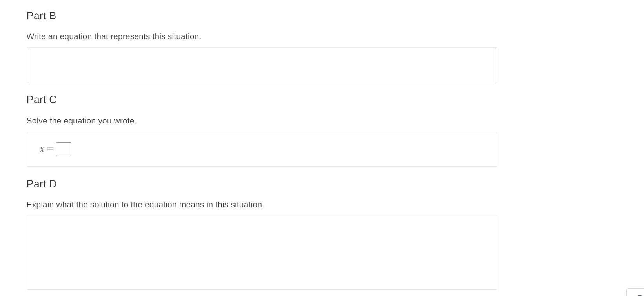Image resolution: width=644 pixels, height=296 pixels.
Task: Click the Part B heading
Action: click(x=41, y=16)
